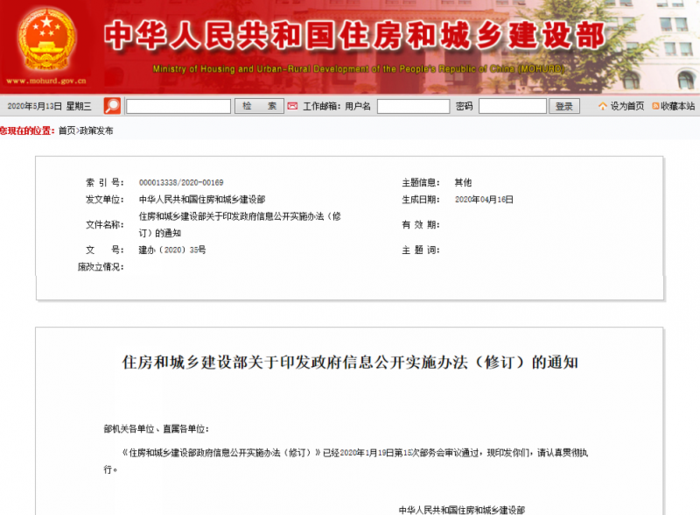Click the 检索 search button
This screenshot has width=700, height=515.
tap(257, 106)
